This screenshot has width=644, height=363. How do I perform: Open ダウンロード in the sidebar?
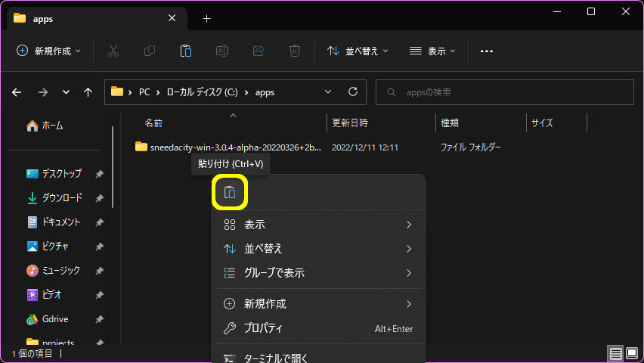[x=54, y=197]
